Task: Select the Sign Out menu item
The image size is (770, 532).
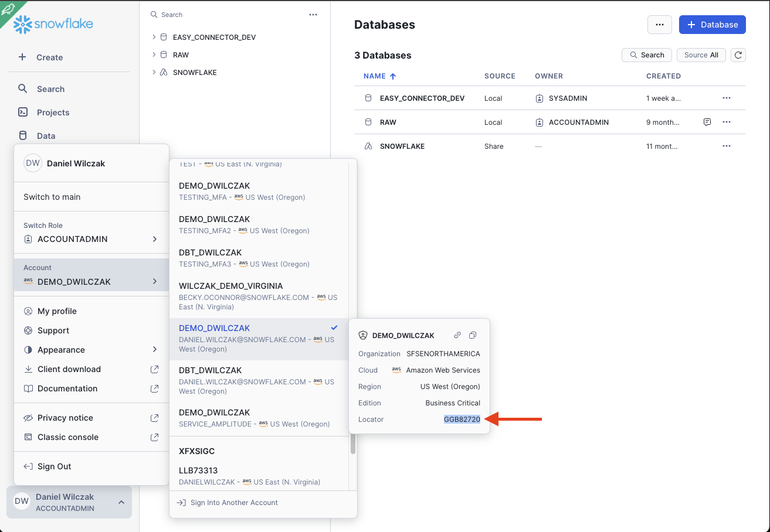Action: tap(55, 466)
